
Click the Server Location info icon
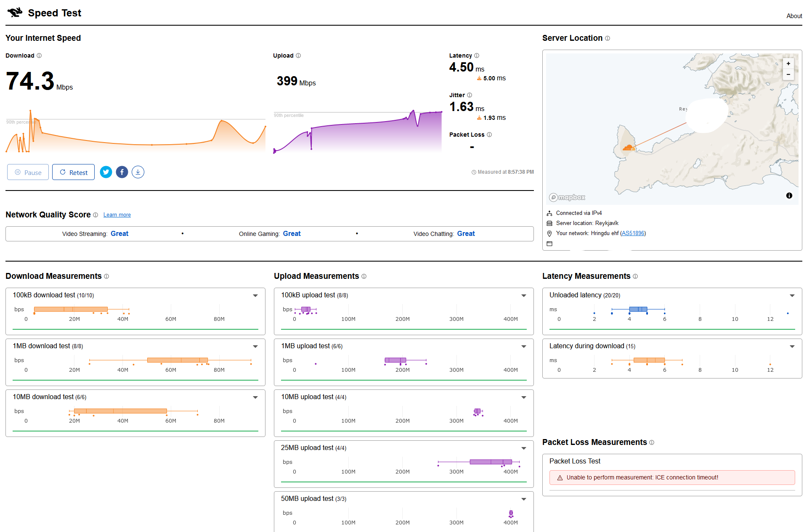(x=608, y=38)
